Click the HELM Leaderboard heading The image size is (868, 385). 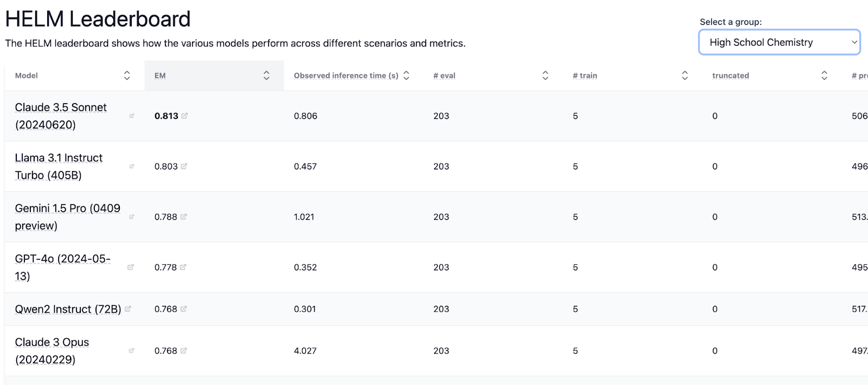pyautogui.click(x=98, y=19)
